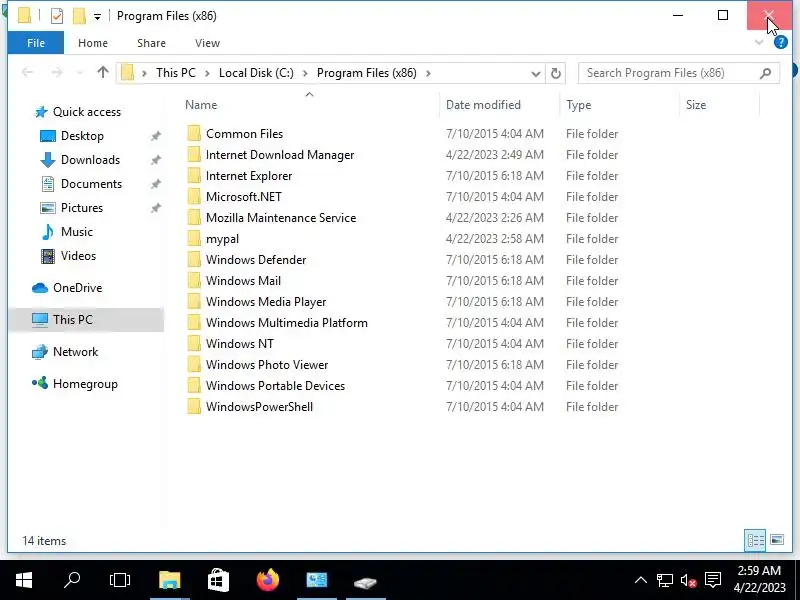This screenshot has height=600, width=800.
Task: Expand the chevron after 'Program Files (x86)' breadcrumb
Action: pyautogui.click(x=428, y=73)
